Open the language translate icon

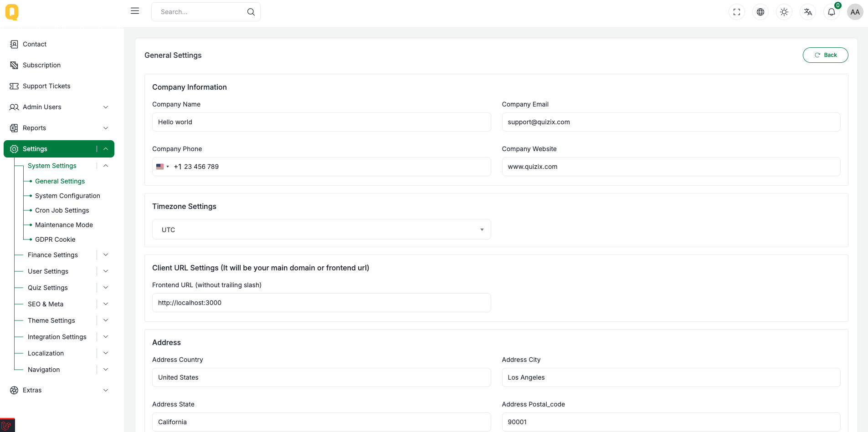coord(808,12)
